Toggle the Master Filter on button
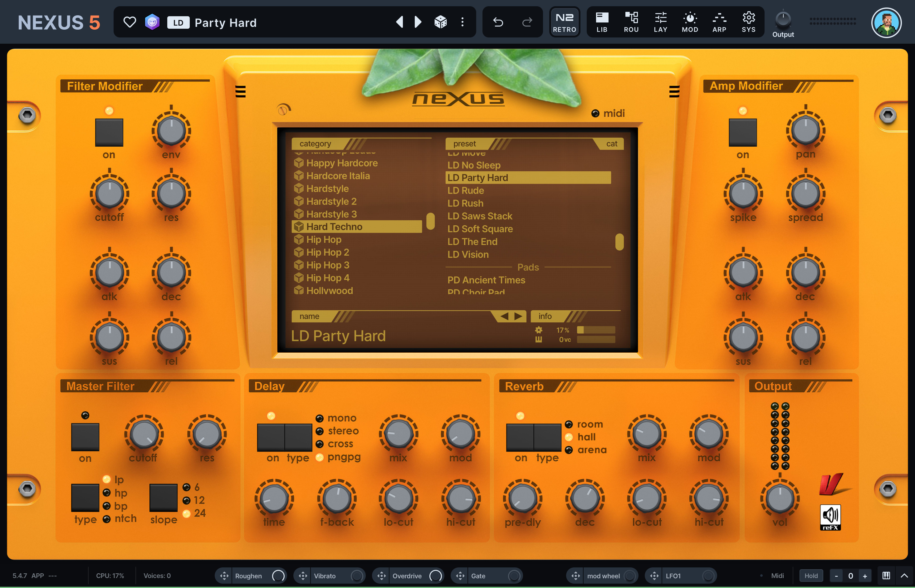Screen dimensions: 915x588 click(85, 437)
